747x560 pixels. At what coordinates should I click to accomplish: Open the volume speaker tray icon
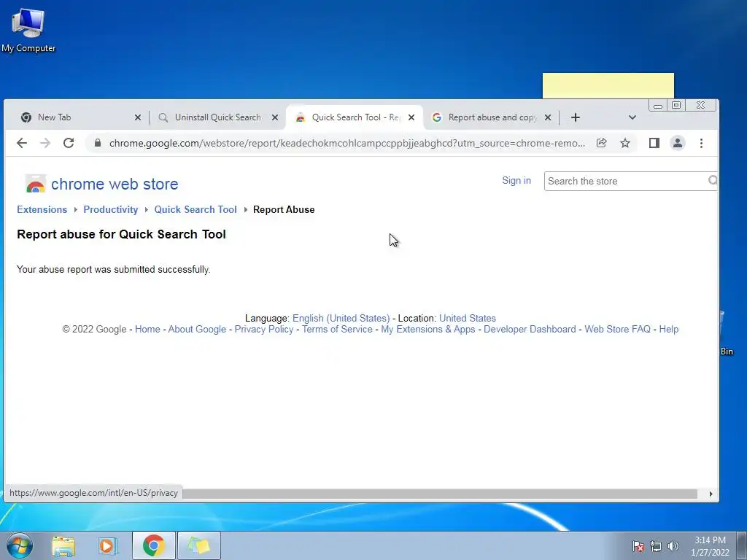(x=673, y=546)
